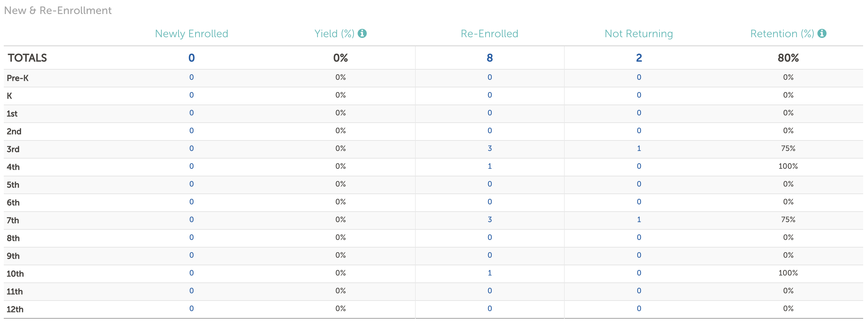
Task: Open Kindergarten Re-Enrolled count
Action: tap(490, 95)
